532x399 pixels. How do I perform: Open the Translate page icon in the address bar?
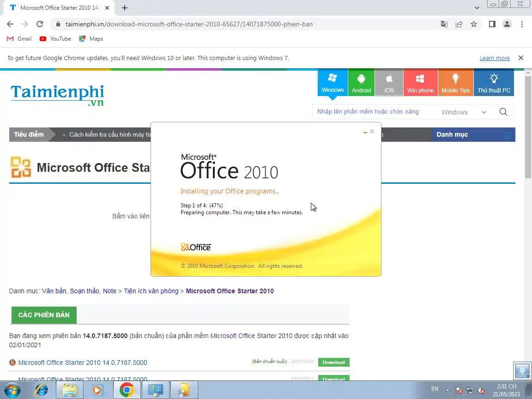click(x=444, y=24)
